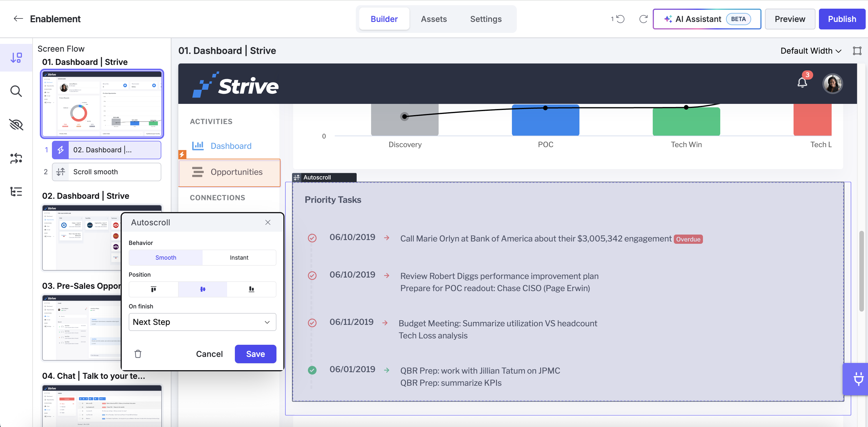Click the Priority Tasks heading

(333, 200)
